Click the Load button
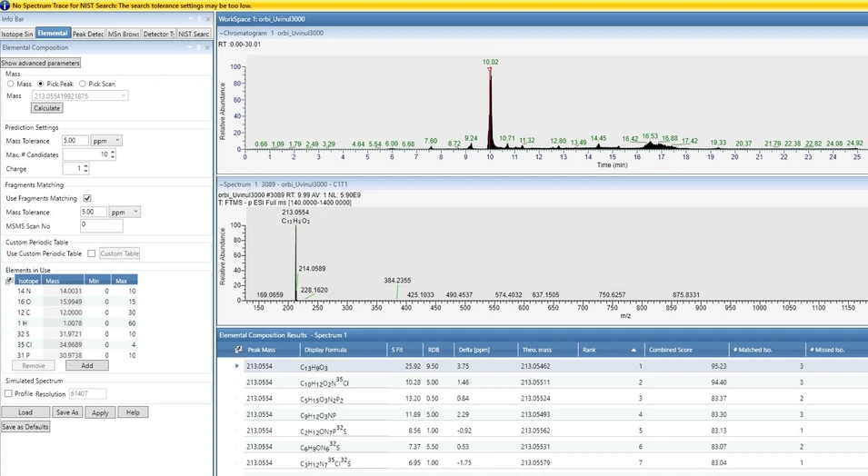This screenshot has width=868, height=476. 25,412
